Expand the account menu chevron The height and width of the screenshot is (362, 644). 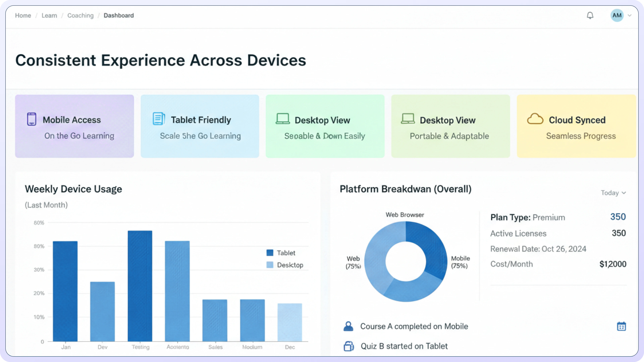click(x=630, y=15)
